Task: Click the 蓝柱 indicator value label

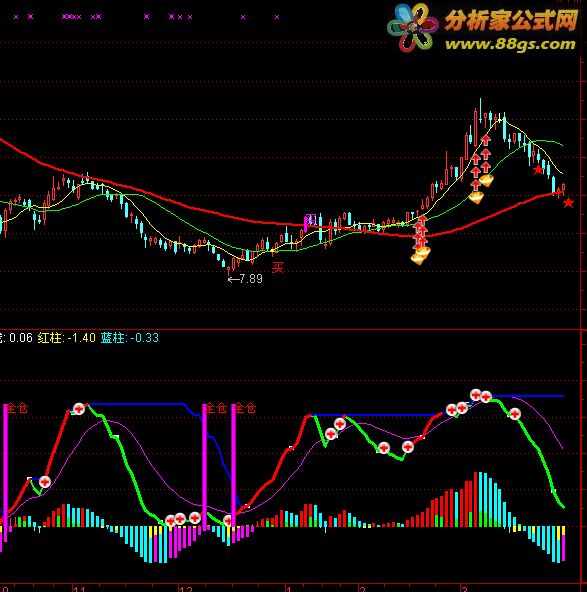Action: [x=130, y=338]
